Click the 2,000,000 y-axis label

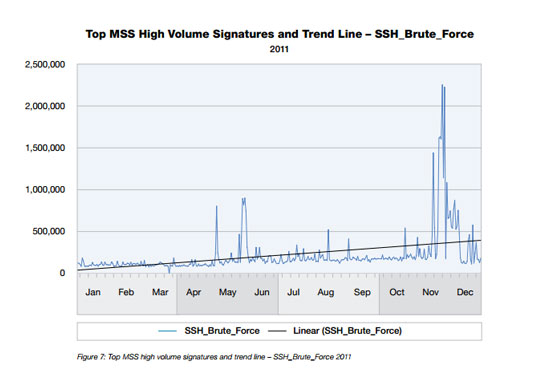click(x=45, y=106)
